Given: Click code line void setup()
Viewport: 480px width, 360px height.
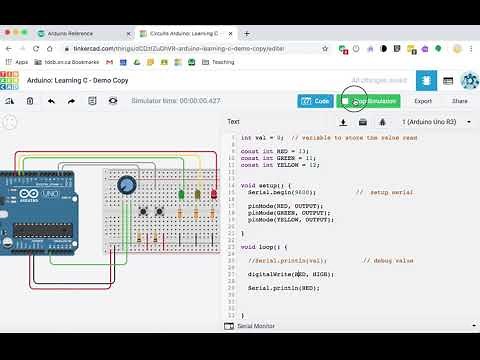Looking at the screenshot, I should [x=266, y=185].
